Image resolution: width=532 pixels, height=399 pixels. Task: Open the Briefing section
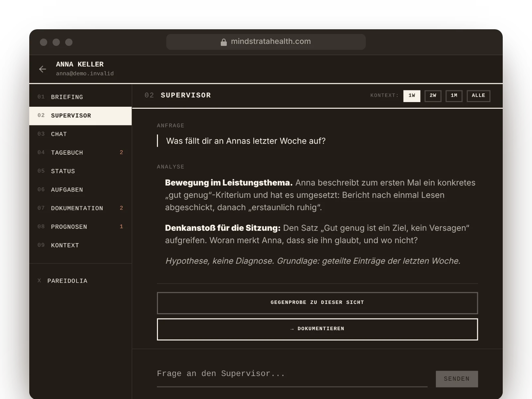tap(80, 97)
